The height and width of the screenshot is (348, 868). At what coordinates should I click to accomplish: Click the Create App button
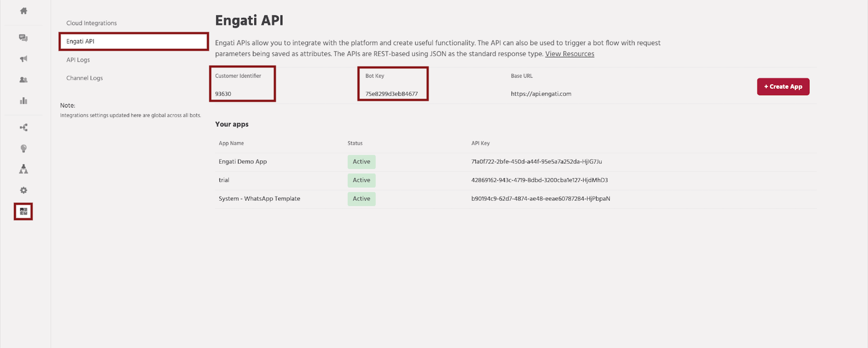tap(783, 86)
